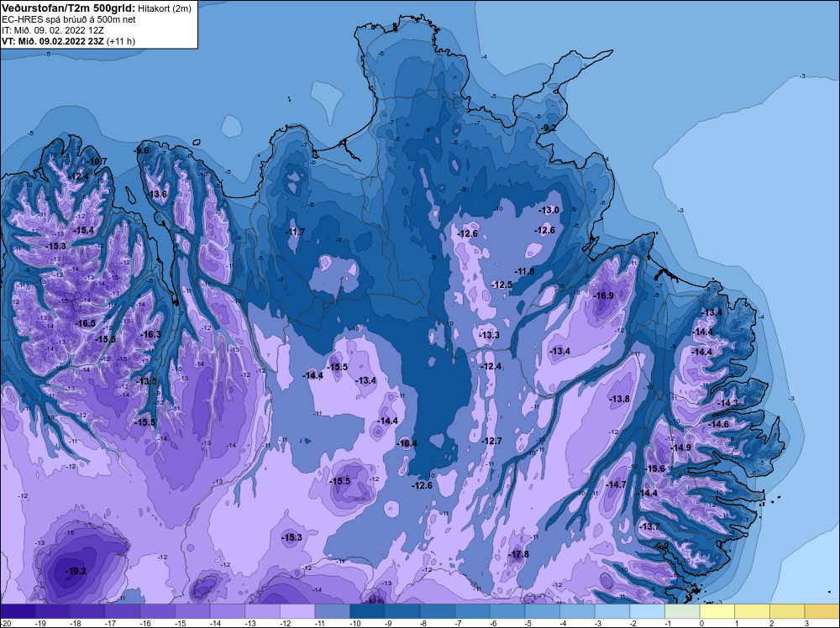Click the -13.6 temperature value on the map

click(x=158, y=194)
